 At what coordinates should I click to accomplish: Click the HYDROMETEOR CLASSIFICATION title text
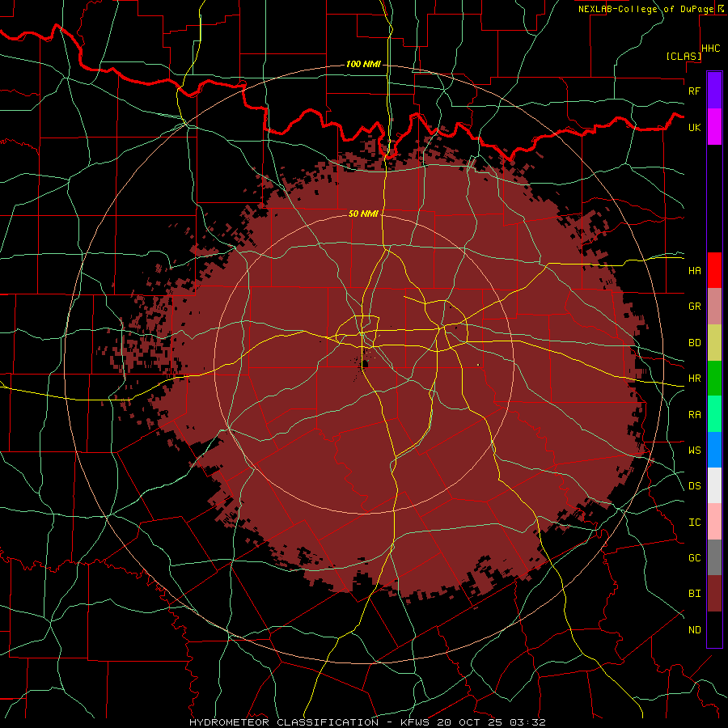(284, 722)
